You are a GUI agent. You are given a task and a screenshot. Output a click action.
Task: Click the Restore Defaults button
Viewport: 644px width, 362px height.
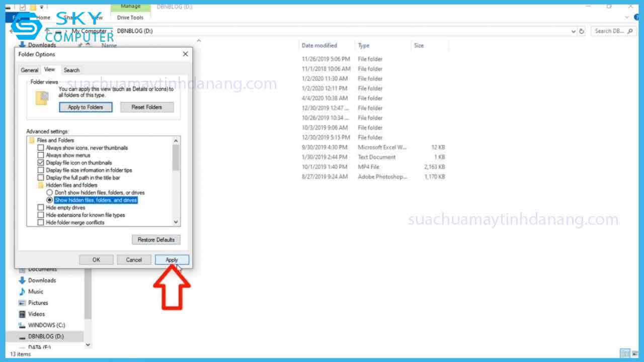pyautogui.click(x=156, y=239)
